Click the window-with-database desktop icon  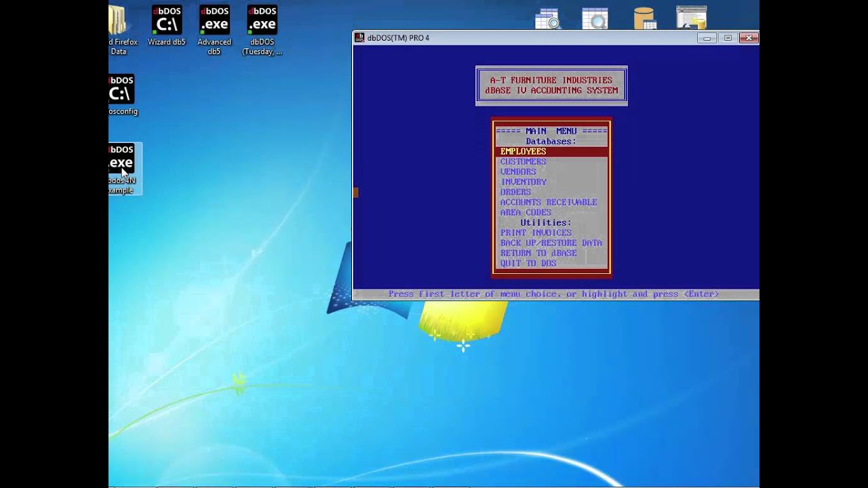691,18
